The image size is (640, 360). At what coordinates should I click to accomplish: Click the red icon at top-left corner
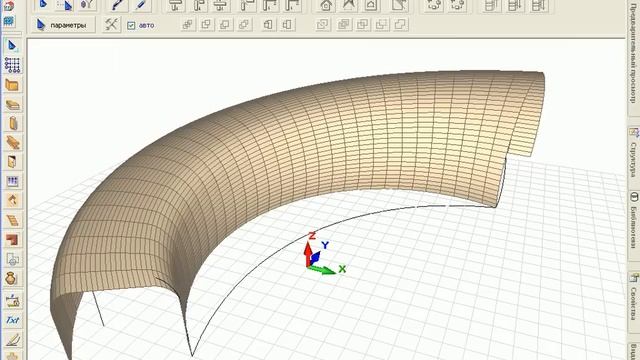pos(9,6)
